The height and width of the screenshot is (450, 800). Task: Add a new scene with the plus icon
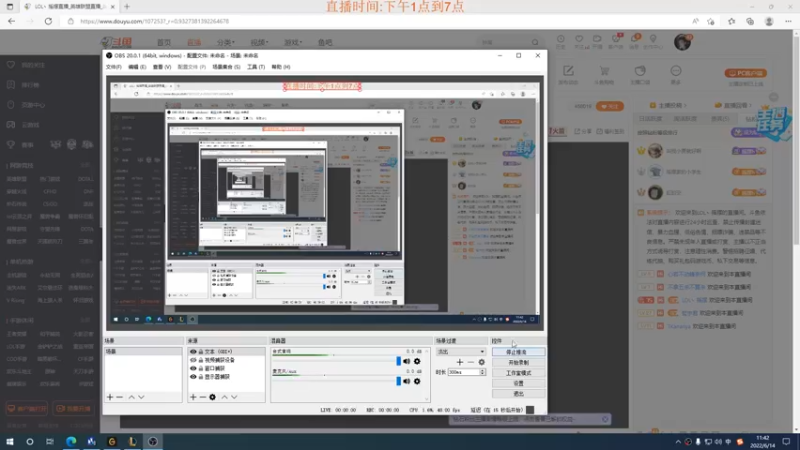coord(110,397)
